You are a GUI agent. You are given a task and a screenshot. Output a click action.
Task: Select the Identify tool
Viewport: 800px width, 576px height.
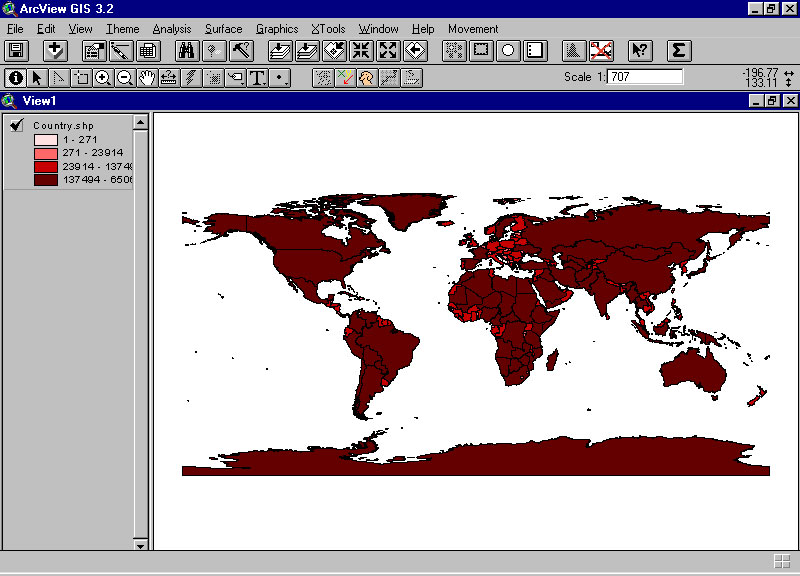click(x=15, y=77)
